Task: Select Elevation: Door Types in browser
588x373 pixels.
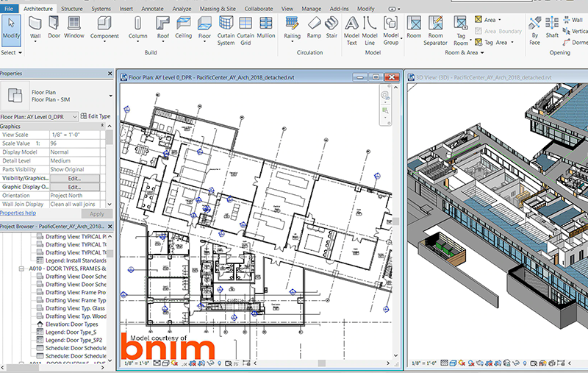Action: [x=71, y=324]
